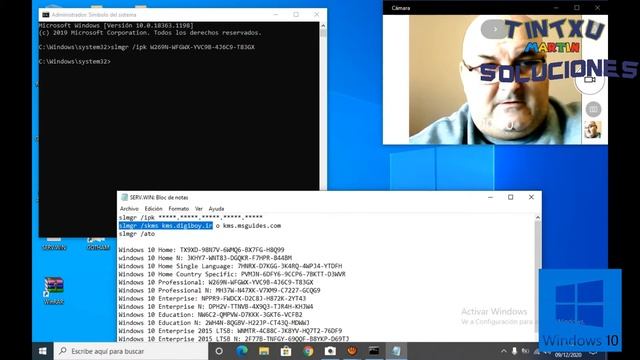Minimize the Command Prompt window
The height and width of the screenshot is (360, 640).
pos(276,14)
